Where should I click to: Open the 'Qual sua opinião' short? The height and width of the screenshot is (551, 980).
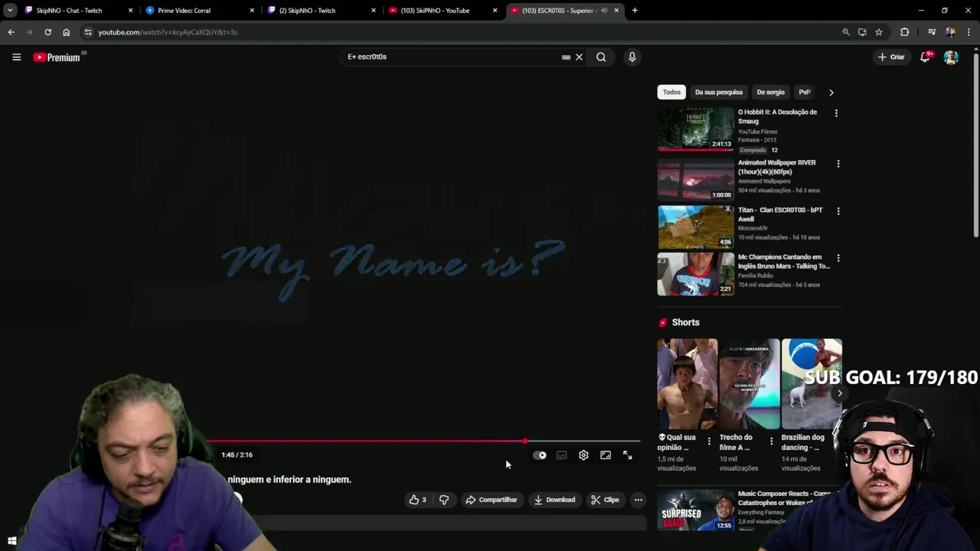tap(687, 384)
